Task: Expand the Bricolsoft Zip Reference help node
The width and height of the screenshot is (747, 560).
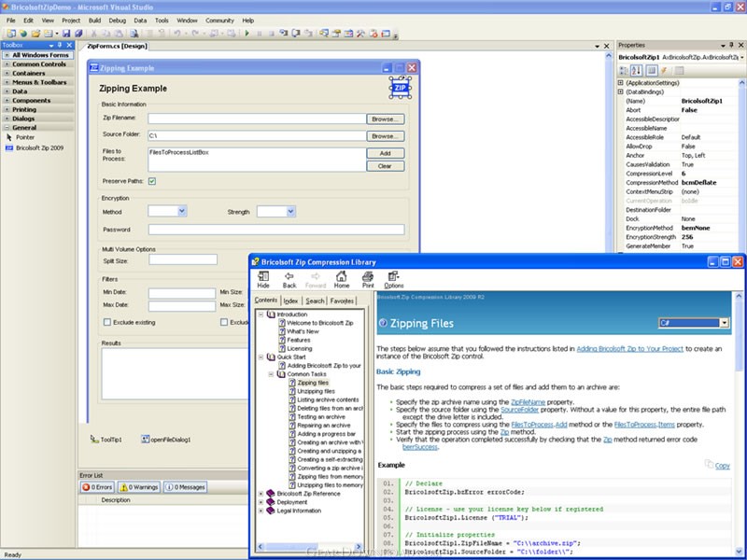Action: 261,494
